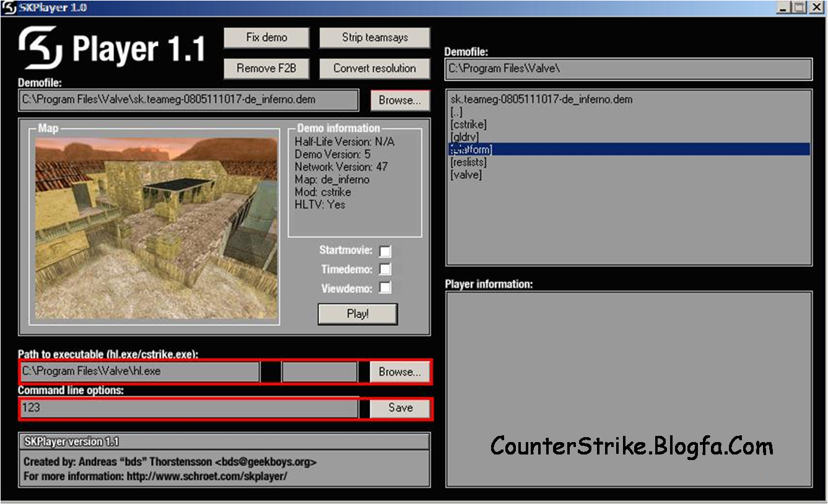Viewport: 828px width, 504px height.
Task: Enable the Startmovie checkbox
Action: point(385,251)
